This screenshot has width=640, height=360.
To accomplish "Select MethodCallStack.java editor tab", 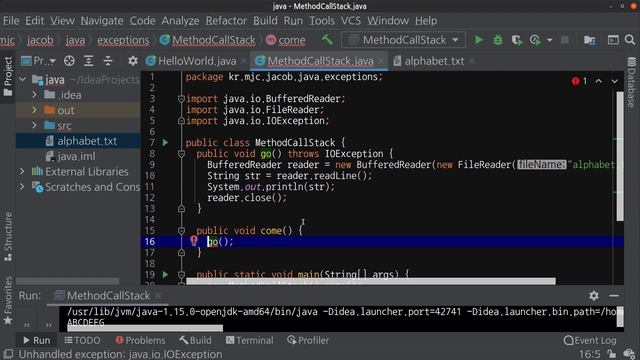I will click(x=320, y=61).
